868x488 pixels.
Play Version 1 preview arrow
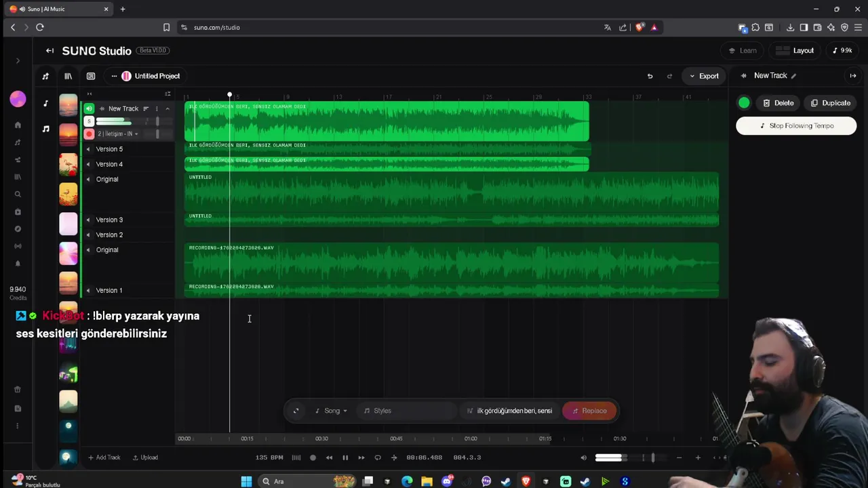point(87,290)
